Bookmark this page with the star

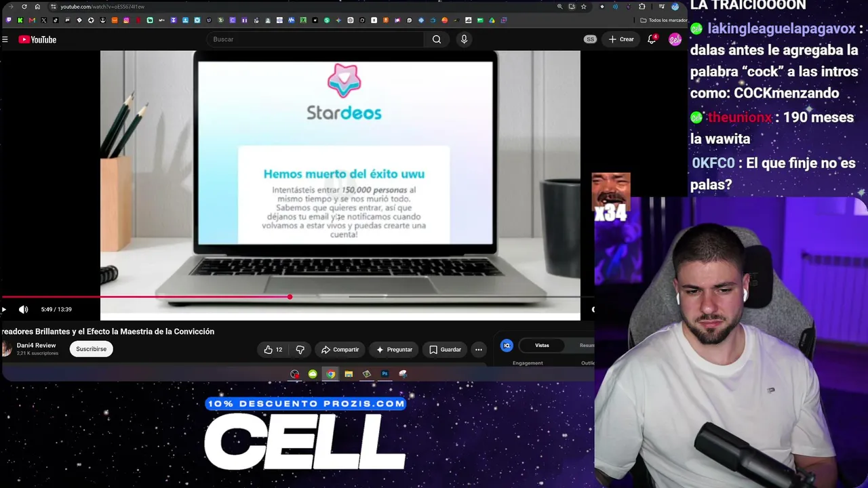coord(583,7)
